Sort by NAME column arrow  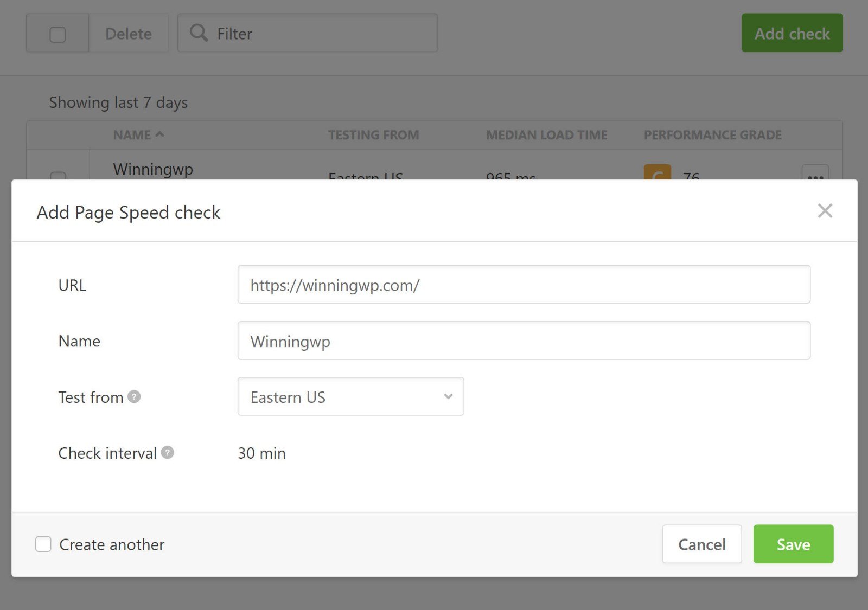(159, 134)
